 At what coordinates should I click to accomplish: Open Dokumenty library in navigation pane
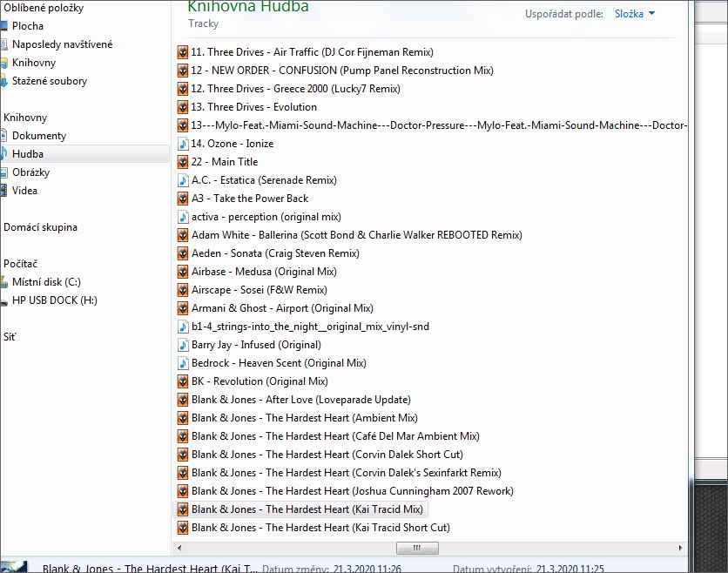(39, 136)
